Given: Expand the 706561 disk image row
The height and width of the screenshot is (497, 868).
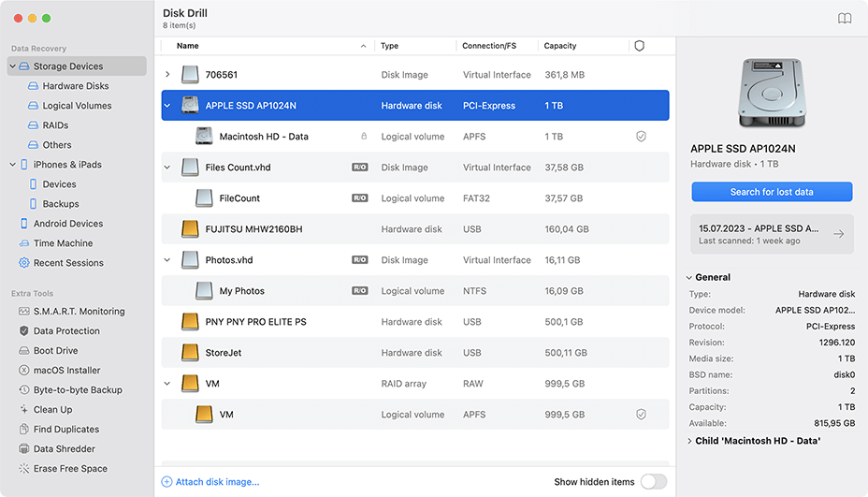Looking at the screenshot, I should point(167,74).
